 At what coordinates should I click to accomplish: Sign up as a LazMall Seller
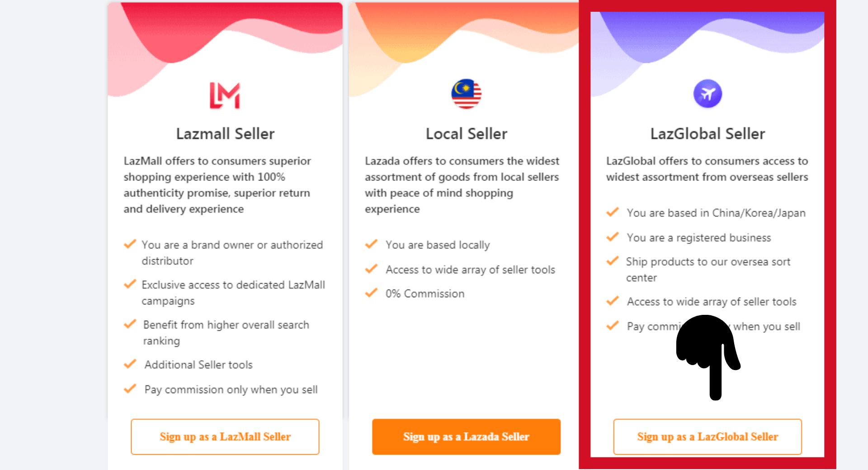point(225,437)
